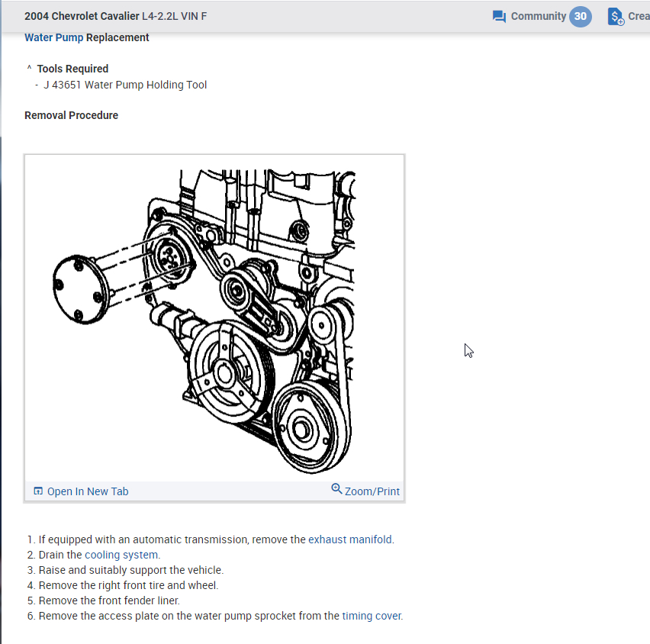Click the Open In New Tab icon
Screen dimensions: 650x644
click(38, 491)
